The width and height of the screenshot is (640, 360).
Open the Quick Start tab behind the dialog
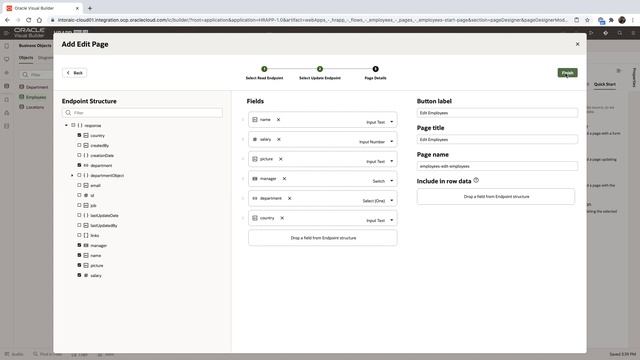604,84
